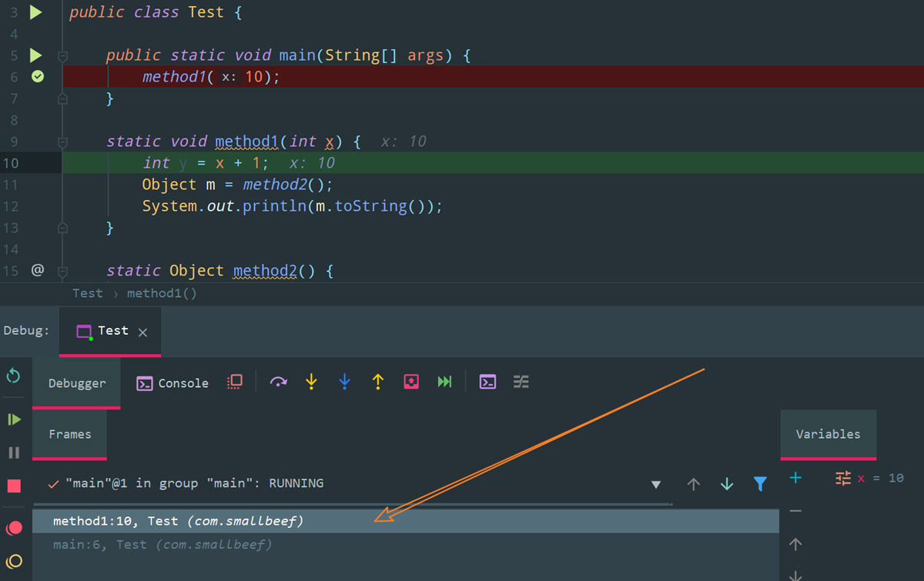The height and width of the screenshot is (581, 924).
Task: Open the Evaluate Expression dialog
Action: point(487,382)
